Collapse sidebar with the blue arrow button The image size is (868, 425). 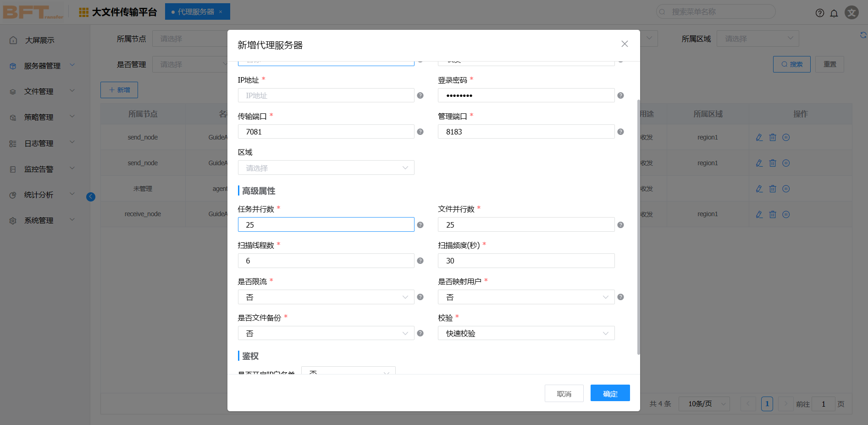pyautogui.click(x=91, y=197)
